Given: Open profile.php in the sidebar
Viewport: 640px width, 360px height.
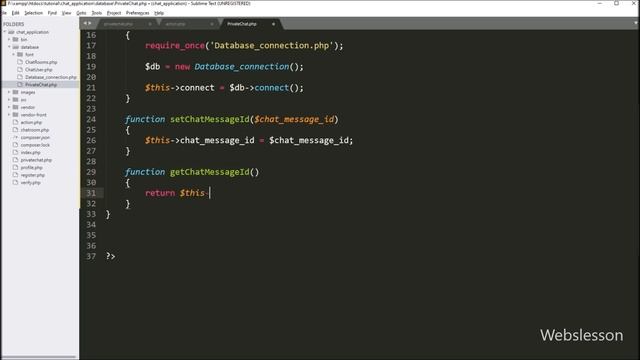Looking at the screenshot, I should click(31, 168).
